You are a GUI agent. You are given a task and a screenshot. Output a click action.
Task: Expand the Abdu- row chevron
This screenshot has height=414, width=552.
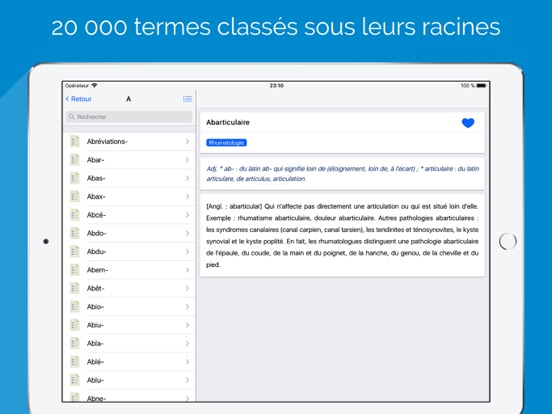(187, 251)
